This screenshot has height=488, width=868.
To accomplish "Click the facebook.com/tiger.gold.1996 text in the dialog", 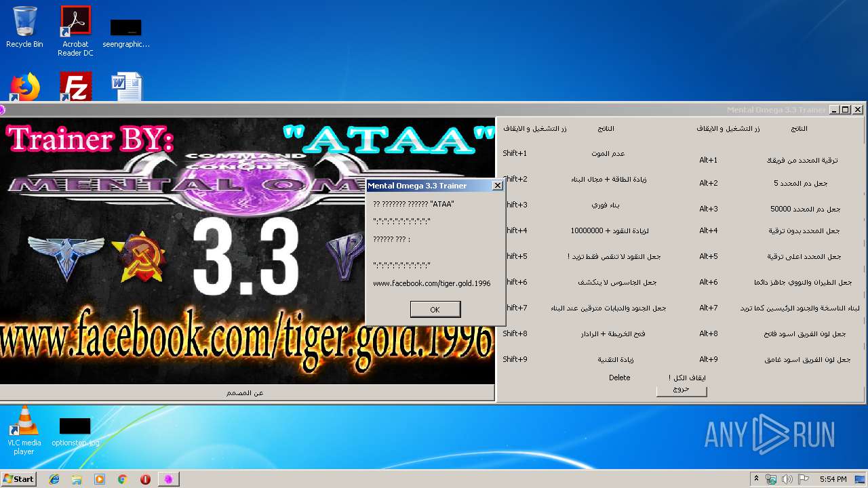I will [x=432, y=283].
